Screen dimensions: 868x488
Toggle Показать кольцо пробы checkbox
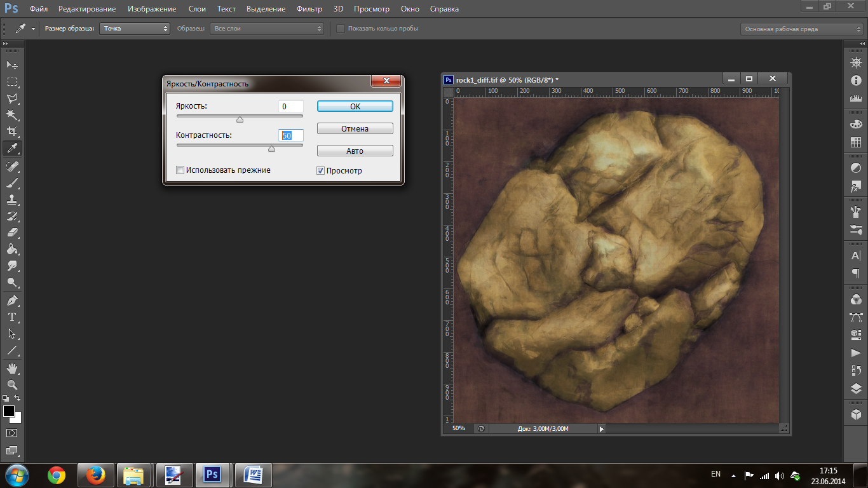click(341, 29)
